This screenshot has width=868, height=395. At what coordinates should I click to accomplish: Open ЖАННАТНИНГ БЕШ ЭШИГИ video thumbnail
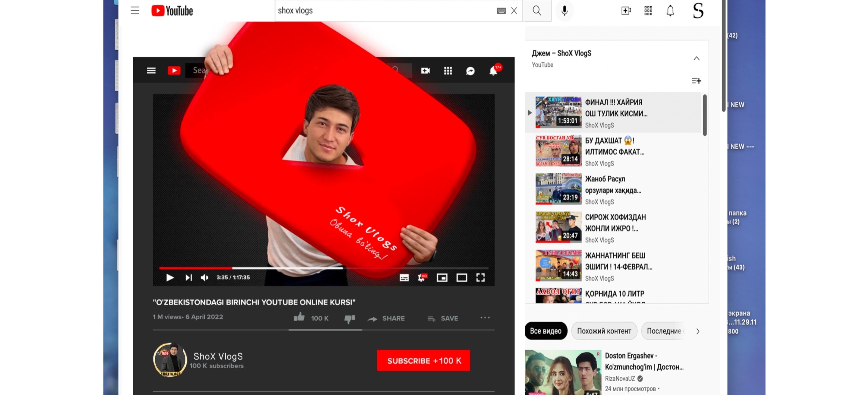coord(558,265)
